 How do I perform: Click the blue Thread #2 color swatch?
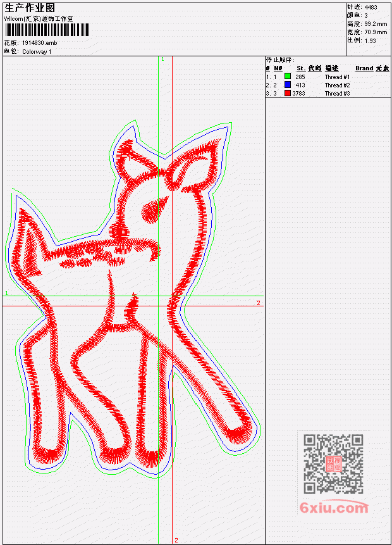pos(288,84)
